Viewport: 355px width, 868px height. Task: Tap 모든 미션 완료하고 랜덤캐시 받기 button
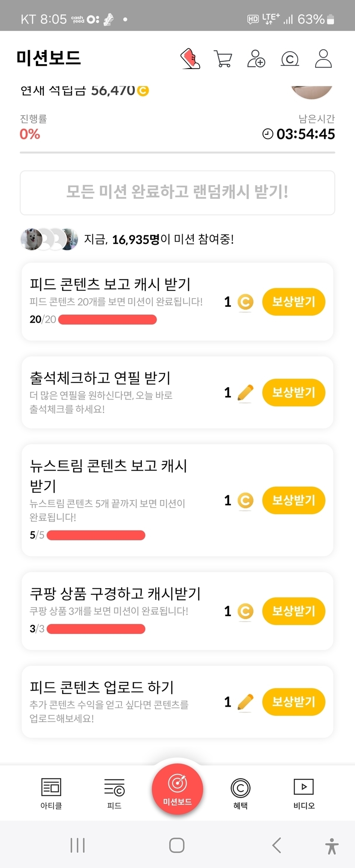point(177,193)
